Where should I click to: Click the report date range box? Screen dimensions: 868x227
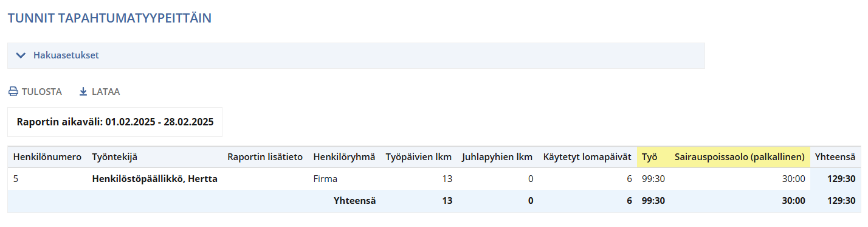pyautogui.click(x=115, y=122)
